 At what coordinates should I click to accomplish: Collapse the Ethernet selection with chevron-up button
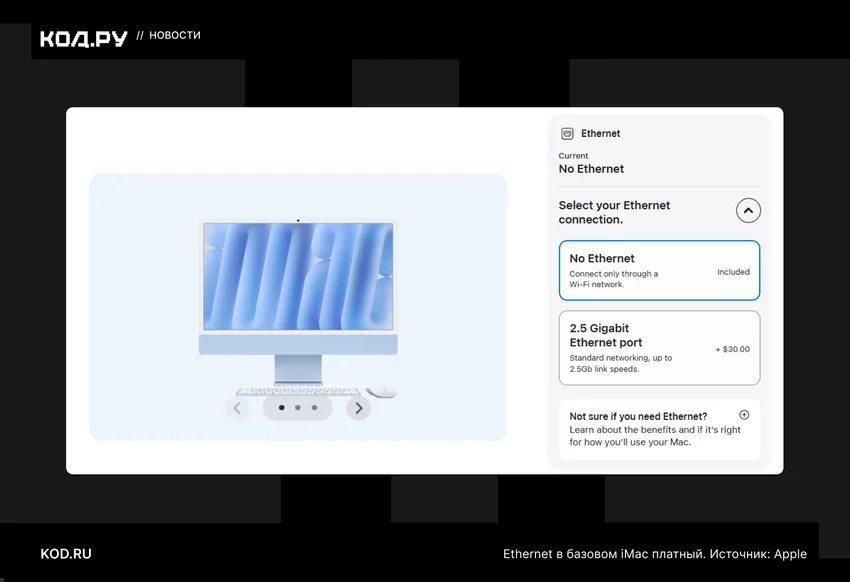[748, 211]
